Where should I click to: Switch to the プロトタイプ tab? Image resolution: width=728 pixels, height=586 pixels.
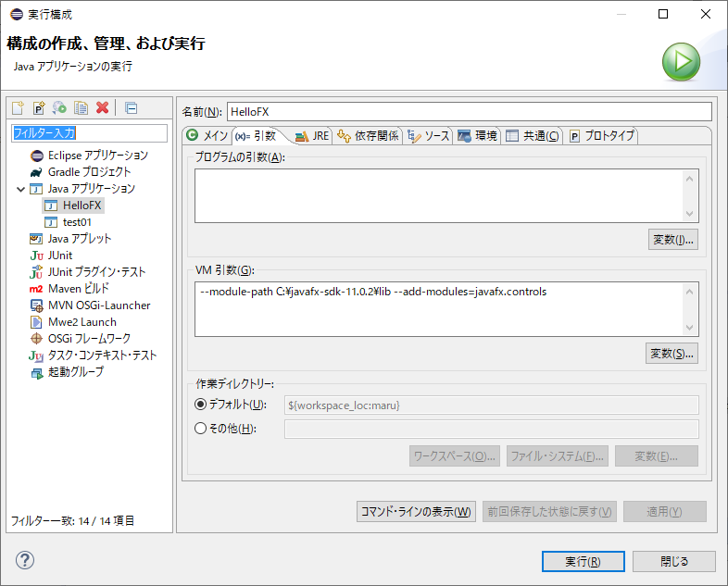click(x=602, y=135)
